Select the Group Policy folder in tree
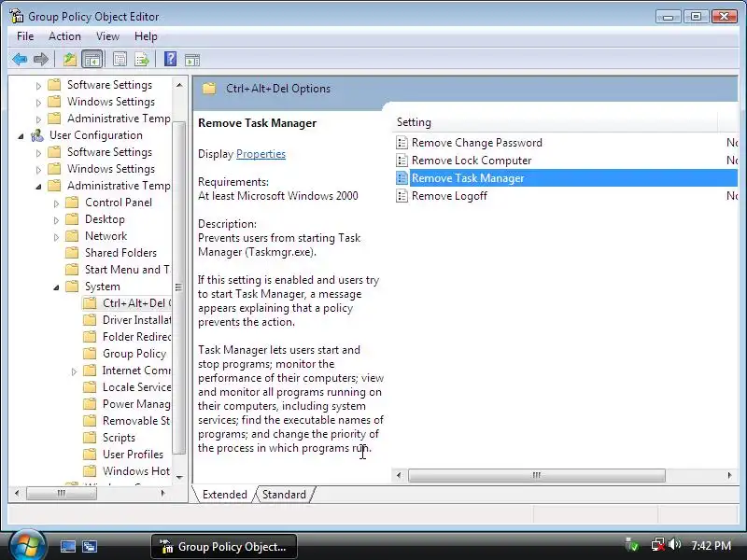This screenshot has width=747, height=560. (134, 354)
